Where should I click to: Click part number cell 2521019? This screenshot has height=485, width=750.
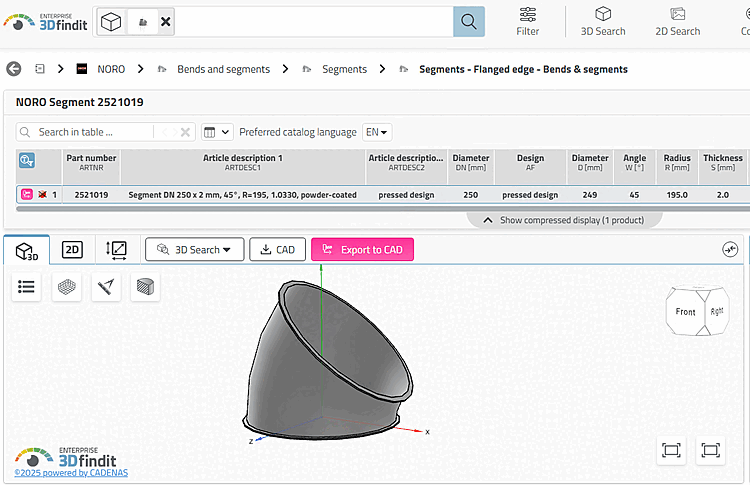(x=91, y=195)
